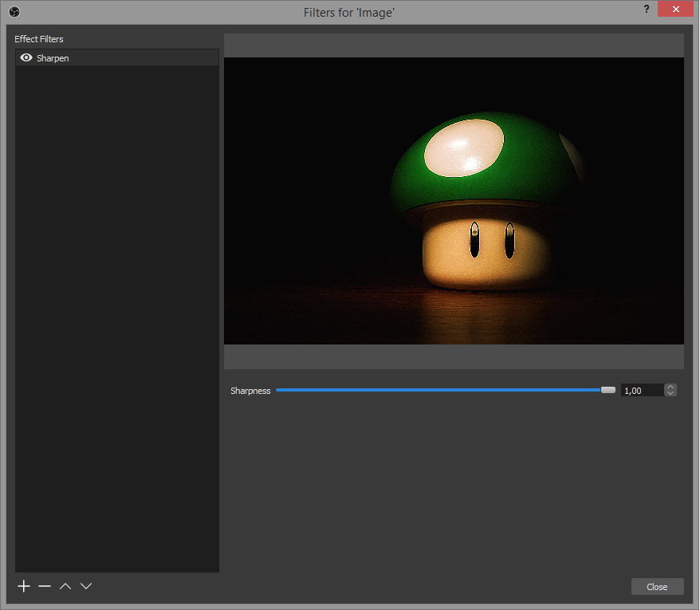Click the Sharpness label text
This screenshot has width=700, height=610.
[x=250, y=391]
